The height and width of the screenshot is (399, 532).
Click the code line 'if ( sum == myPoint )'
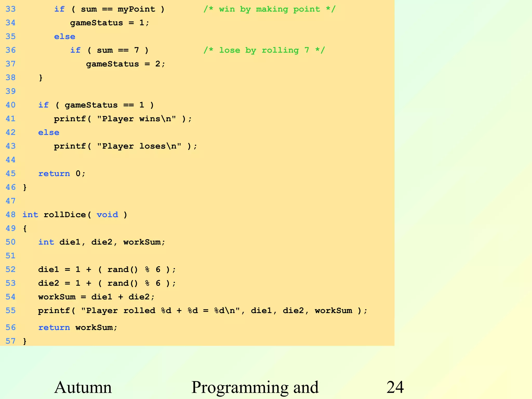point(109,9)
